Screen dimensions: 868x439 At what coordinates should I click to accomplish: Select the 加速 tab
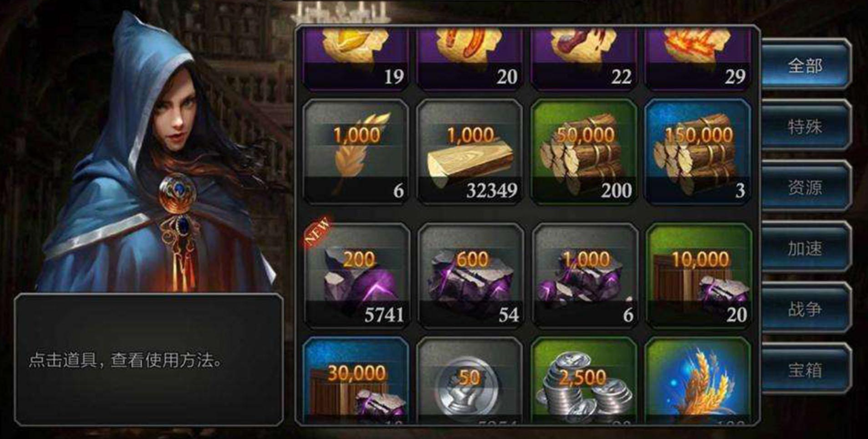805,248
